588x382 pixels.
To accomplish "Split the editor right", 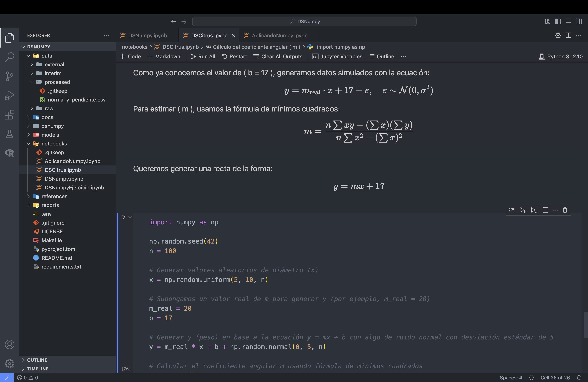I will 568,35.
